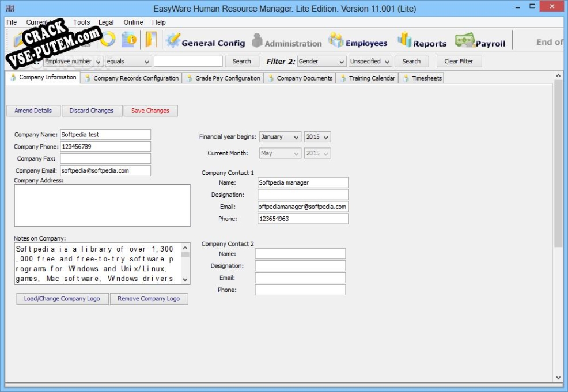Image resolution: width=568 pixels, height=392 pixels.
Task: Click the Company Name field
Action: pos(105,135)
